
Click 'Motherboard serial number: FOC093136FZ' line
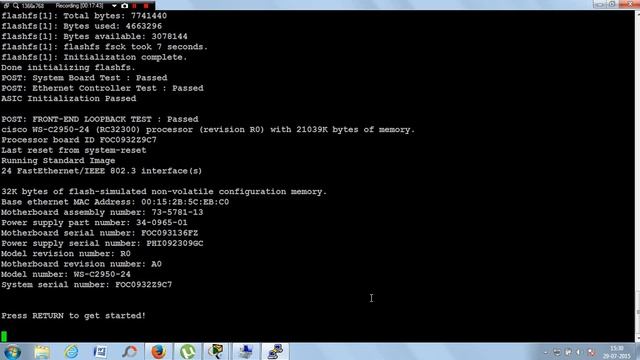(x=100, y=233)
